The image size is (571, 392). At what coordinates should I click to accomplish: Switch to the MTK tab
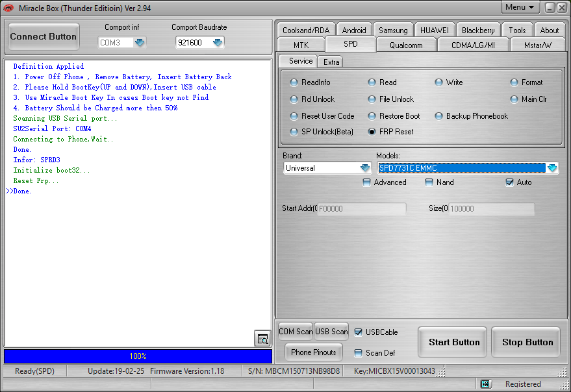click(301, 45)
